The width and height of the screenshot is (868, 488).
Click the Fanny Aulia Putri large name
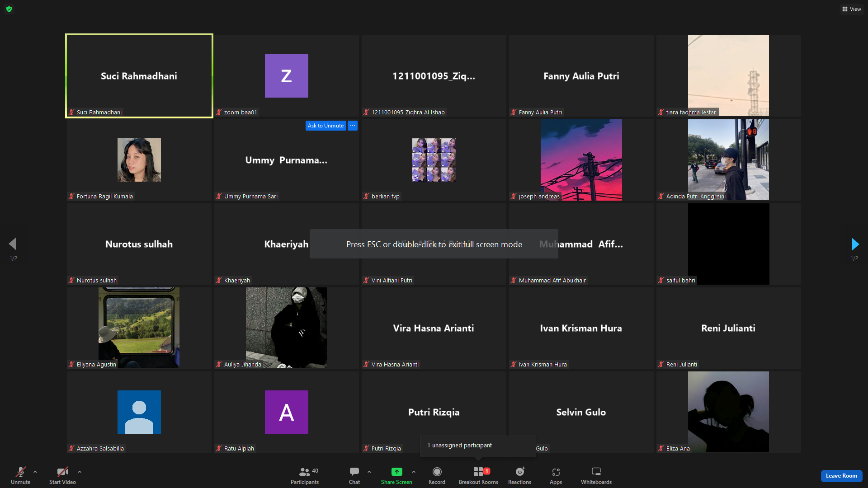click(581, 76)
